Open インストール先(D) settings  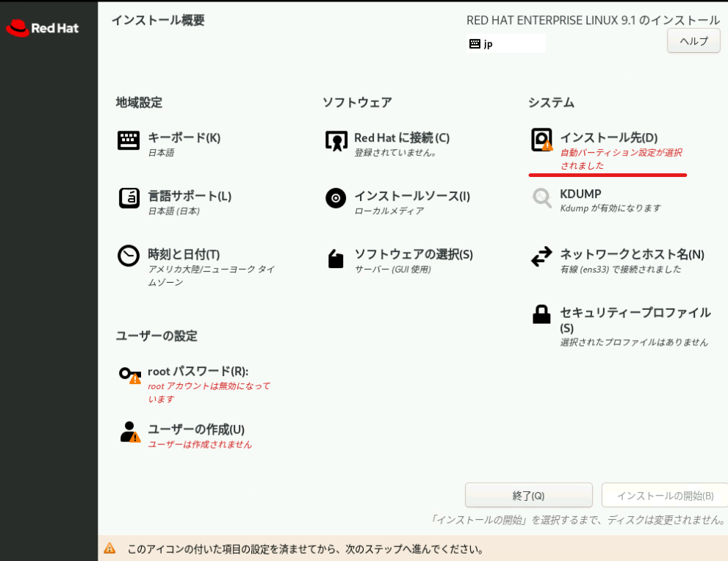[x=609, y=137]
